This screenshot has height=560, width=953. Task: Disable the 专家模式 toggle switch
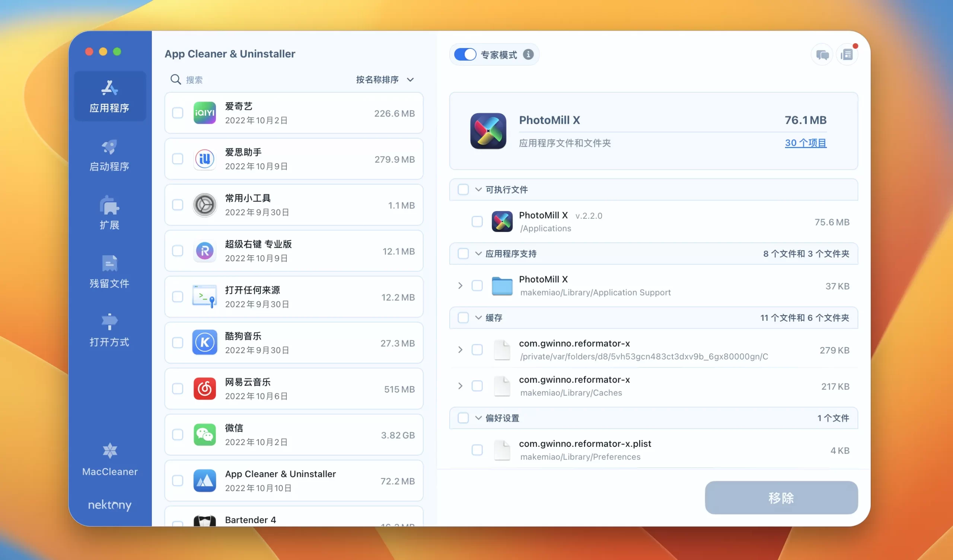pyautogui.click(x=465, y=54)
